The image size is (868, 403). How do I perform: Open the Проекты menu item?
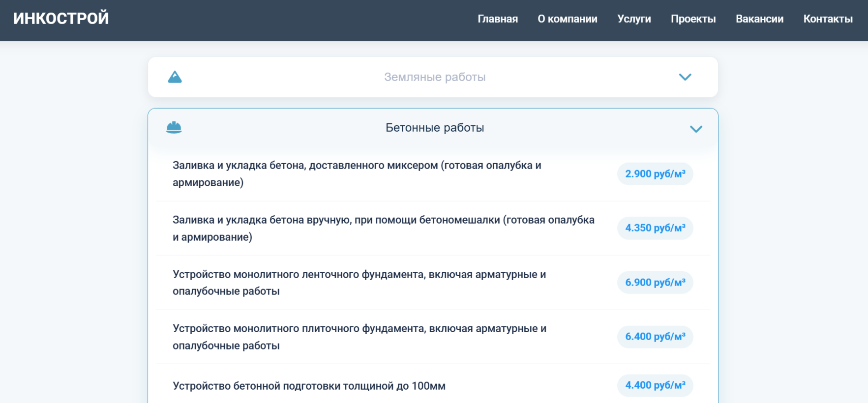[x=693, y=19]
